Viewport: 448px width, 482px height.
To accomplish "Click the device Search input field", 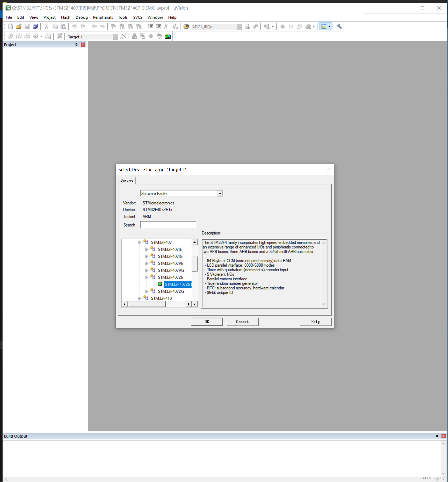I will [x=168, y=225].
